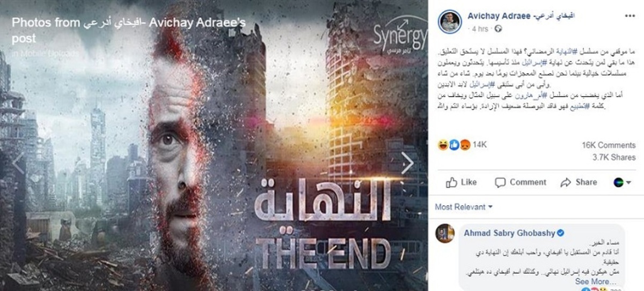Expand the Most Relevant comment sorting dropdown

[x=464, y=207]
